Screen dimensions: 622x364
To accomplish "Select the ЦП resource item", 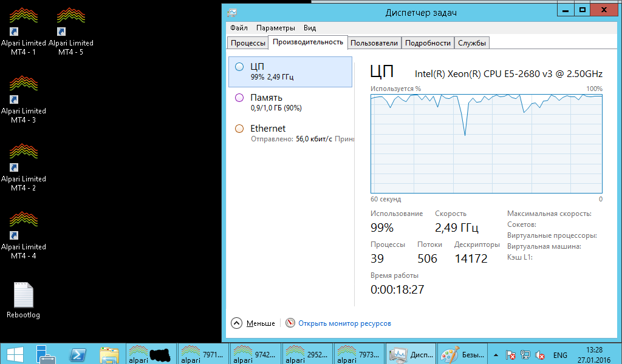I will tap(290, 72).
